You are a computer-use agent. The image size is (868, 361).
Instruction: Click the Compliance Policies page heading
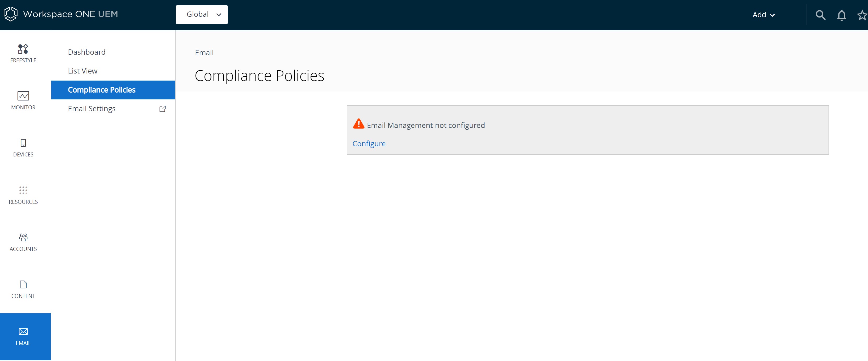(x=259, y=76)
